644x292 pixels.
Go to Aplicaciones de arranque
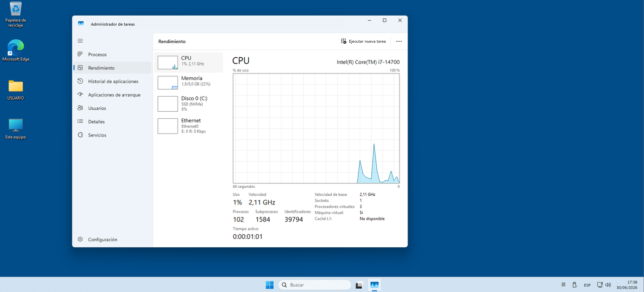[112, 95]
